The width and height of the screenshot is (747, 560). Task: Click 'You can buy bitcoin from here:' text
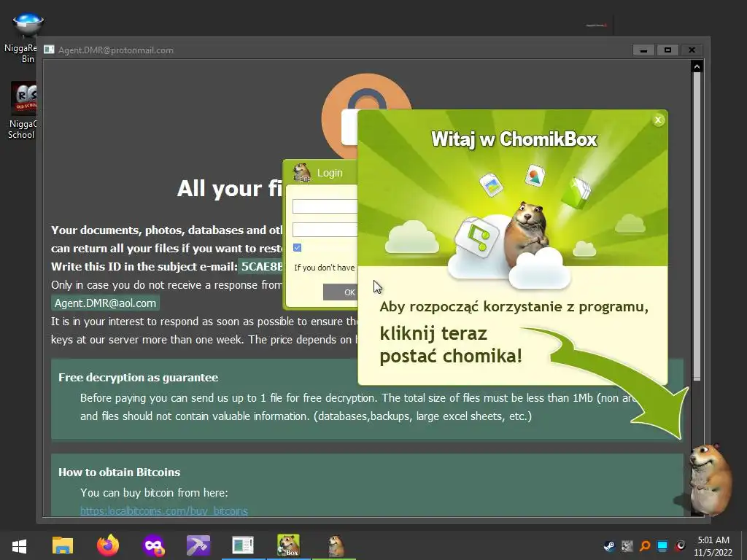point(154,493)
